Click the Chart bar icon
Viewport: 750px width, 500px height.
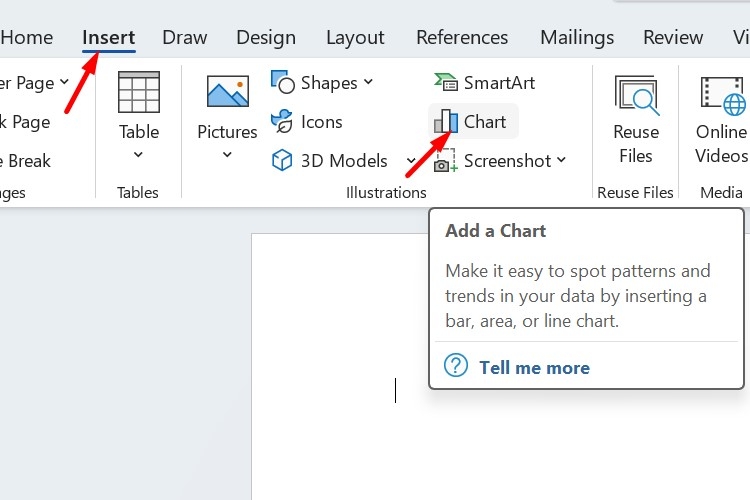tap(446, 121)
